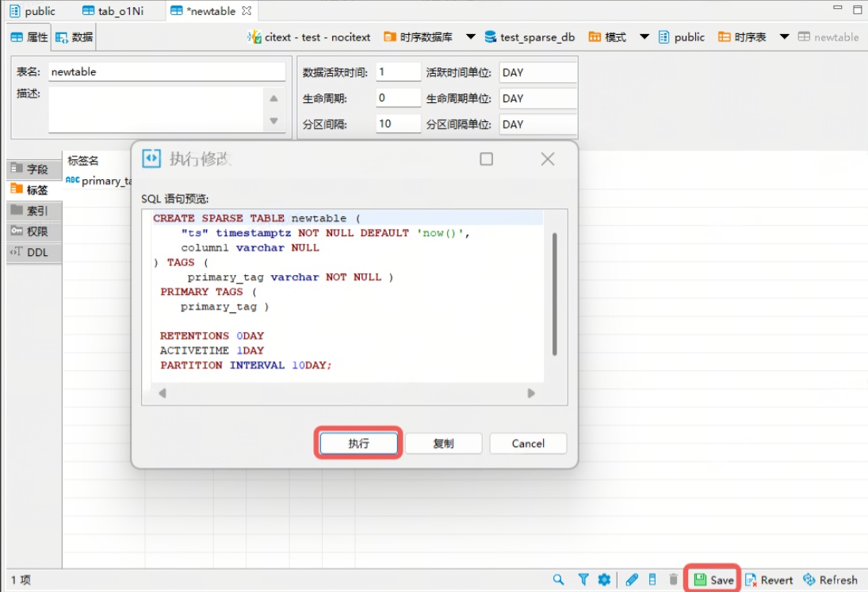Screen dimensions: 868x592
Task: Click the blue column icon beside the trash
Action: [x=652, y=579]
